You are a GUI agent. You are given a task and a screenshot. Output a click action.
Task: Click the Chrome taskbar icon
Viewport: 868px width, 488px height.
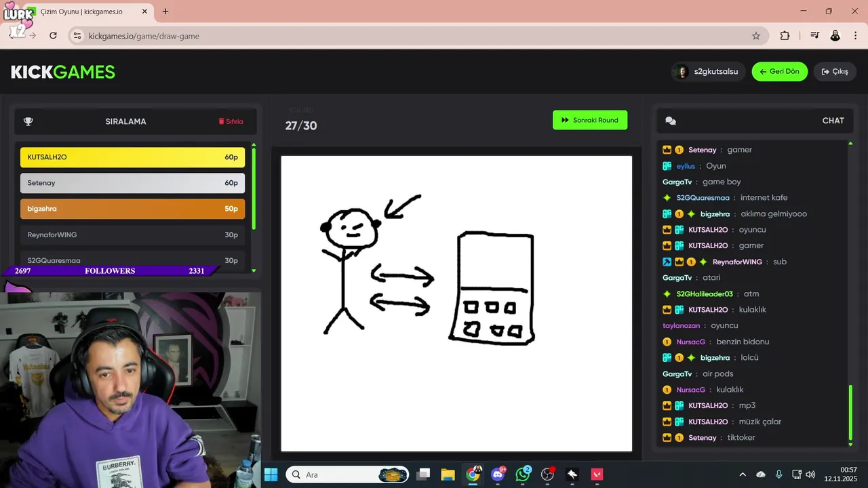(473, 474)
